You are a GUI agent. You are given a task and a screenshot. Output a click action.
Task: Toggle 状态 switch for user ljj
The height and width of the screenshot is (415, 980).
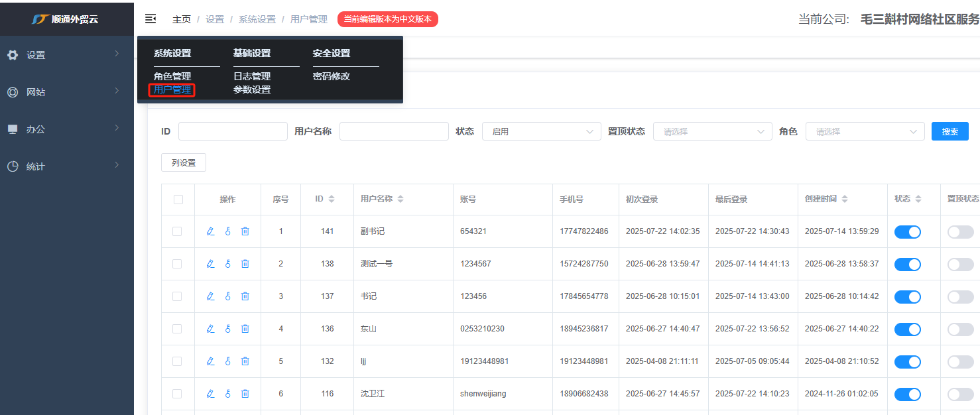pyautogui.click(x=908, y=362)
